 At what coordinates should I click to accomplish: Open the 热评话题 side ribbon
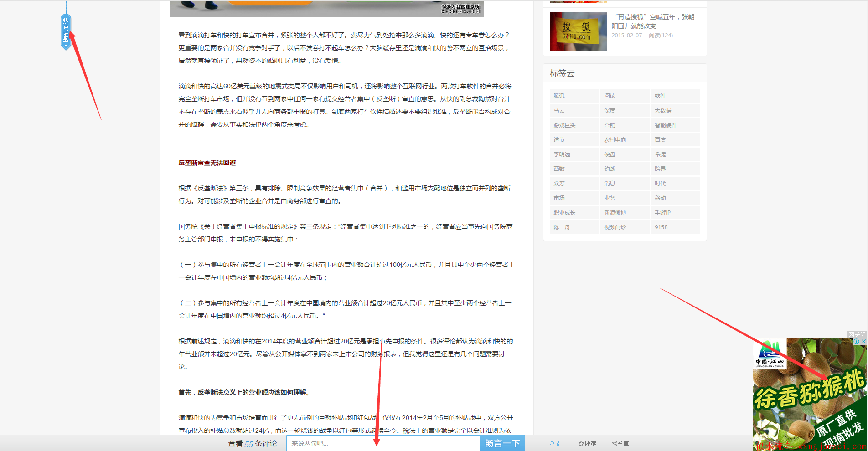click(x=66, y=31)
